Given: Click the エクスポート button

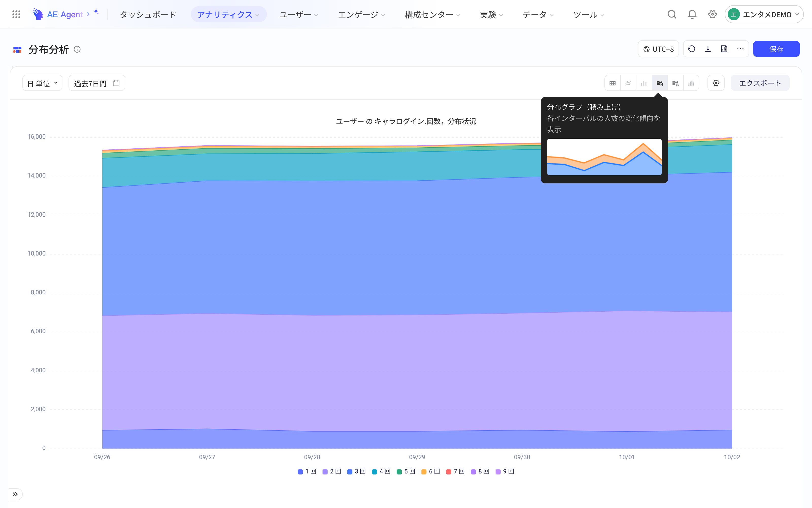Looking at the screenshot, I should [760, 83].
